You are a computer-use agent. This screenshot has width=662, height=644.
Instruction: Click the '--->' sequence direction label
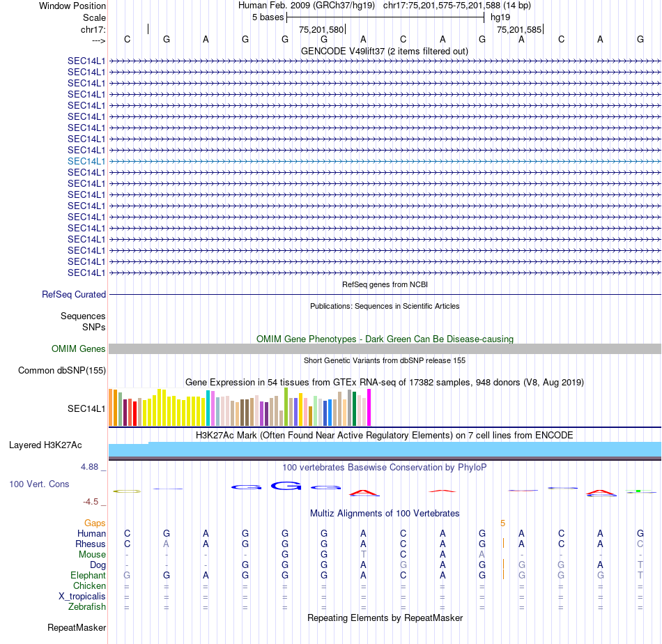(98, 40)
